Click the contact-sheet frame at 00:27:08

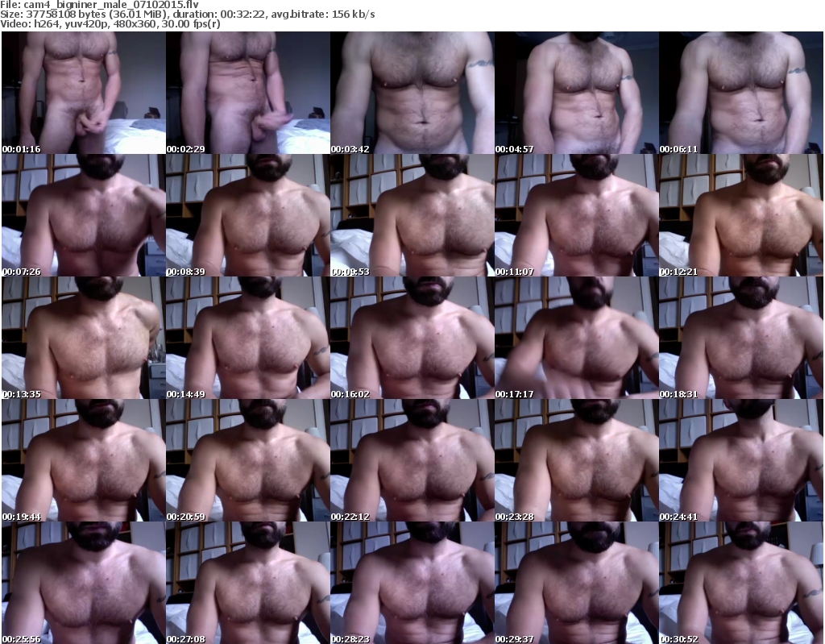click(x=248, y=583)
